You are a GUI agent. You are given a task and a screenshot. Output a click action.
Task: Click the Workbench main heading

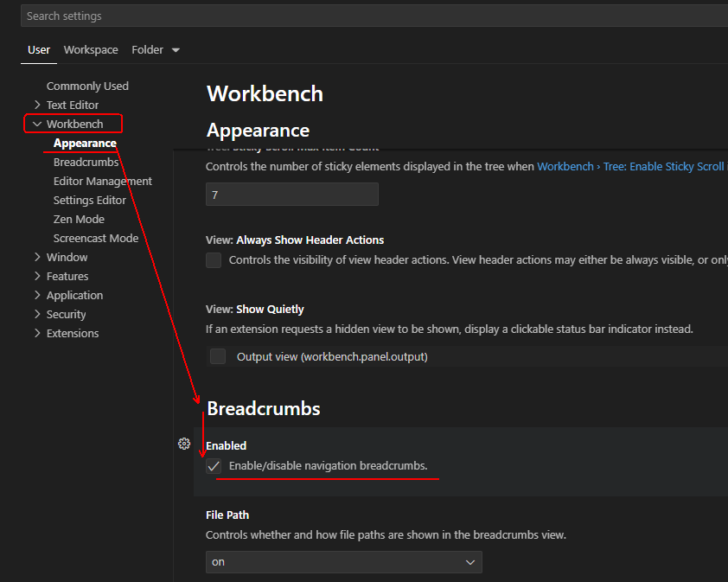point(265,93)
